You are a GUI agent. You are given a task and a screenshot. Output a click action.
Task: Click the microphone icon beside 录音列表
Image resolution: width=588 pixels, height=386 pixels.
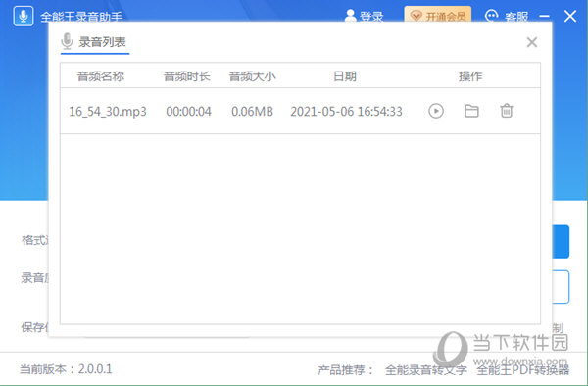pos(67,41)
